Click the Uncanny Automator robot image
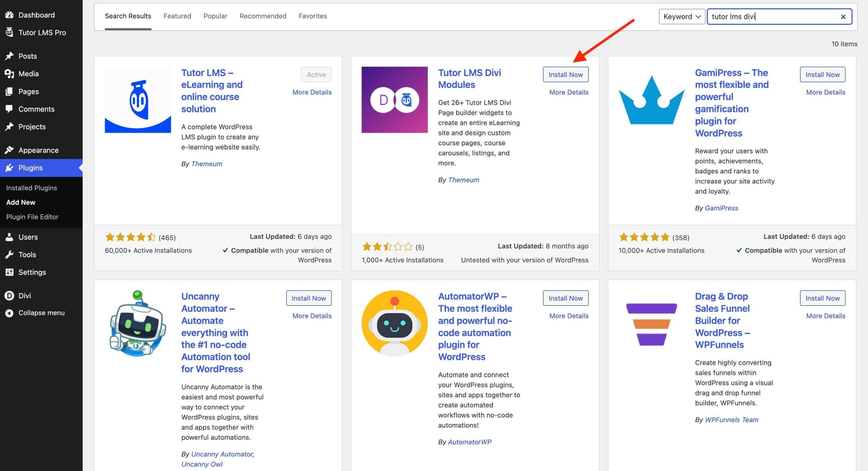This screenshot has height=471, width=868. coord(138,323)
